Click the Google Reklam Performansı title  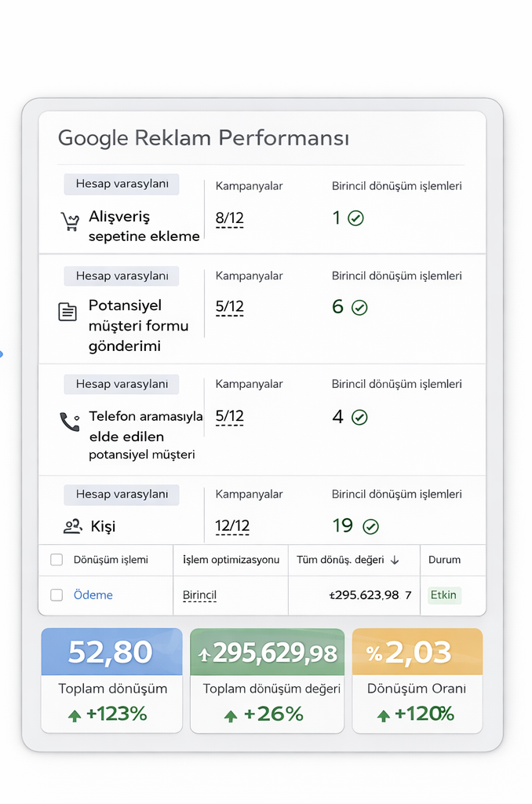tap(203, 138)
